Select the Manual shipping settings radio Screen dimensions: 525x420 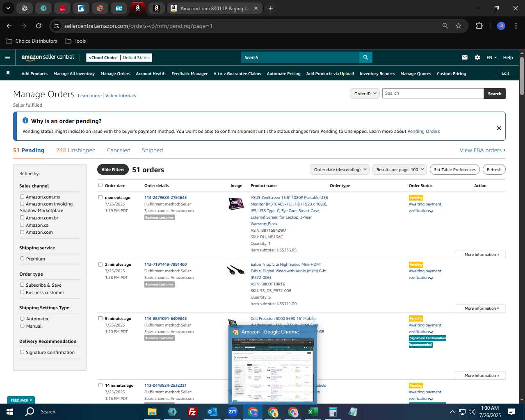pyautogui.click(x=22, y=326)
